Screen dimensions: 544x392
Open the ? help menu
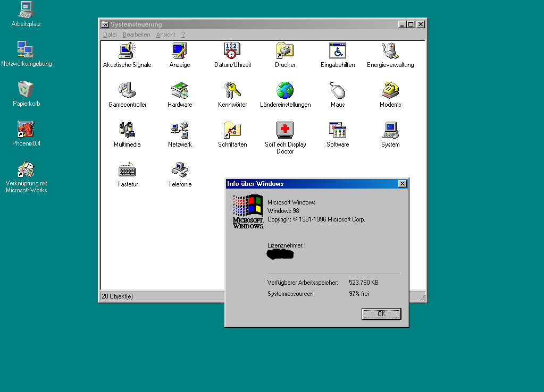[183, 35]
